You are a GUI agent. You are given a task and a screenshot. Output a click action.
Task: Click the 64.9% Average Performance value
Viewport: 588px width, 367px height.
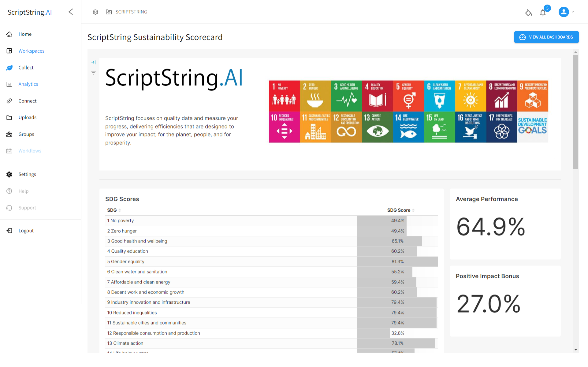click(x=490, y=227)
